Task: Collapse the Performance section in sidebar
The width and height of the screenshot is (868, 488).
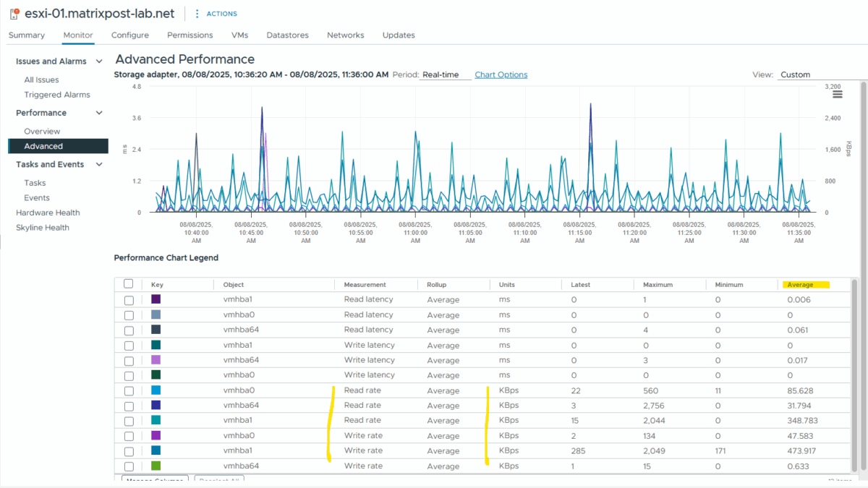Action: [99, 113]
